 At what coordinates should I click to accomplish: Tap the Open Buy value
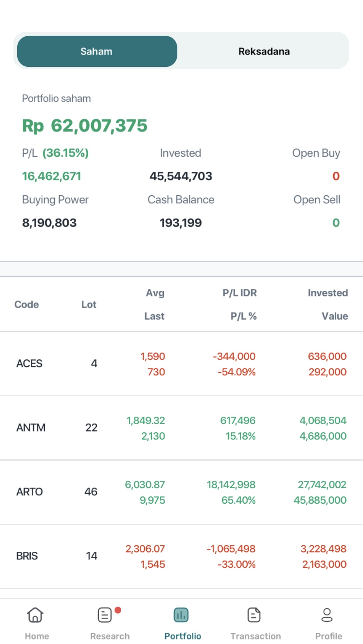335,176
